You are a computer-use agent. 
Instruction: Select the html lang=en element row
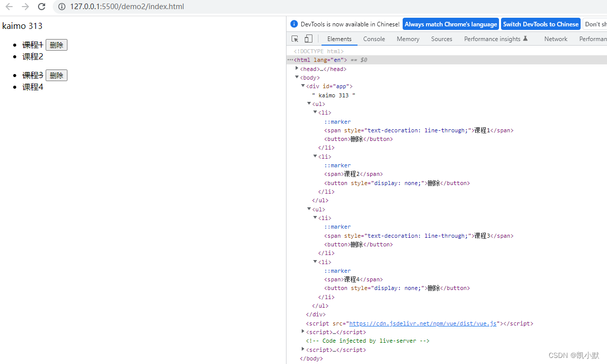[447, 60]
